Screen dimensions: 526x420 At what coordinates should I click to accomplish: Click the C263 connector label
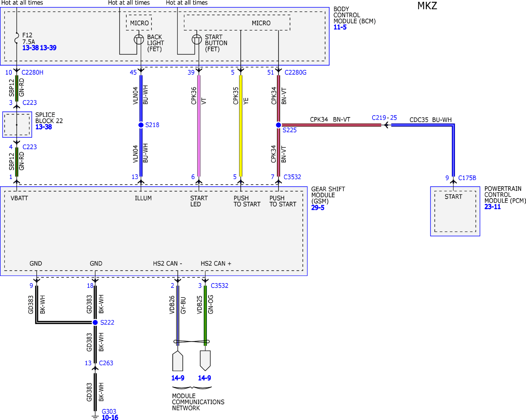coord(106,363)
